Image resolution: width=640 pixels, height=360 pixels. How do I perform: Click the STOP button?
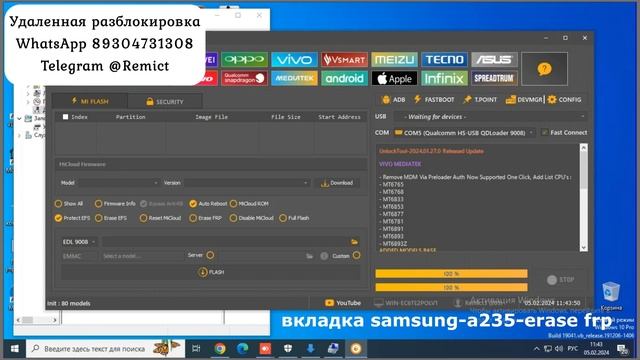(560, 280)
